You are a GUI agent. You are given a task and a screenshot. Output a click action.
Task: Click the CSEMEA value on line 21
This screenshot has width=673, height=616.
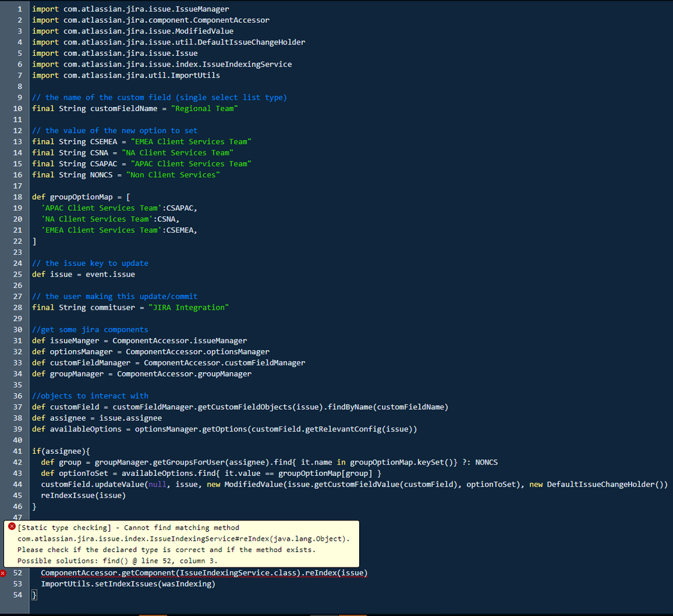(180, 230)
